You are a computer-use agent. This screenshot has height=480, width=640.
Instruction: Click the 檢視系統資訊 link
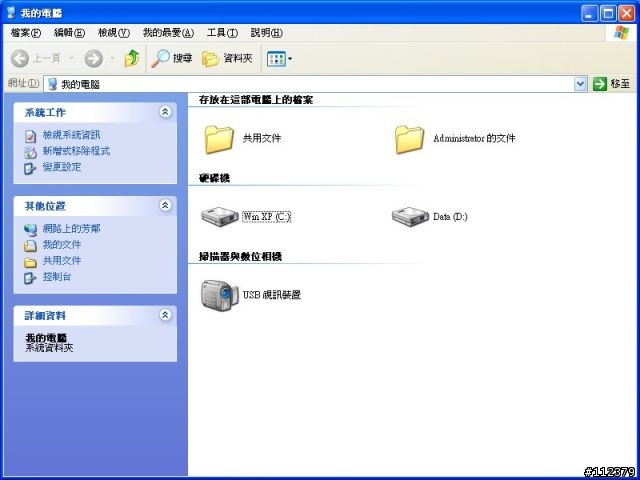tap(71, 135)
